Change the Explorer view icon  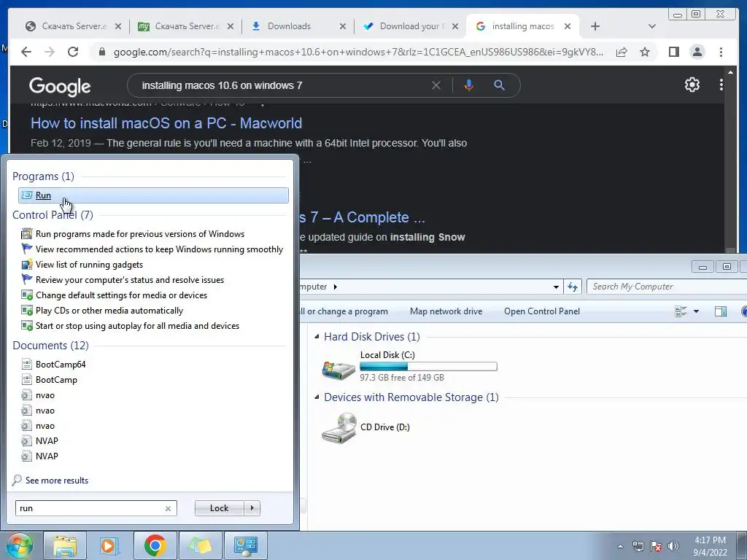coord(681,311)
